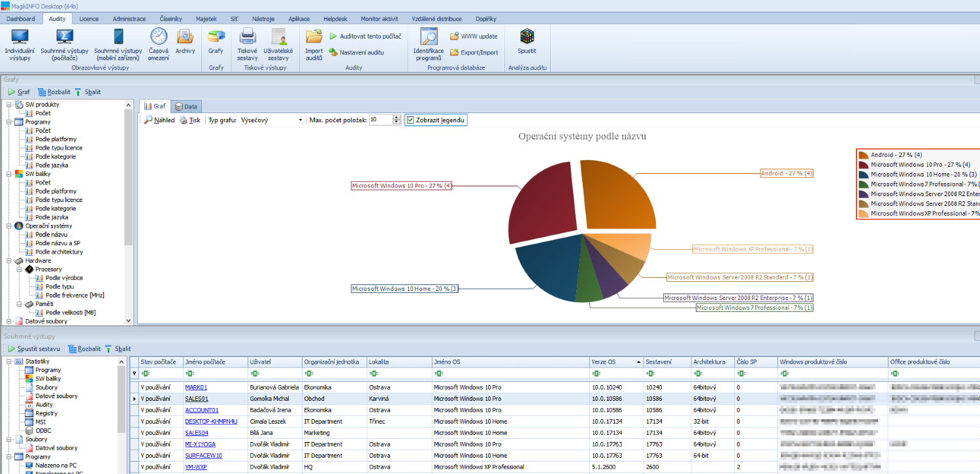Collapse the SW produkty tree node
The image size is (980, 474).
(9, 105)
